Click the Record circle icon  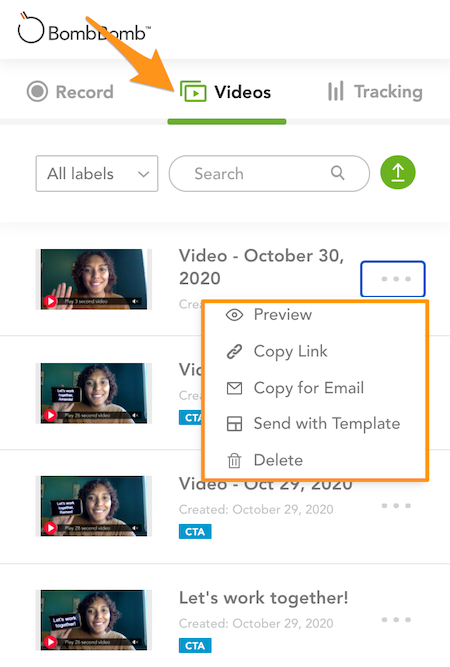[x=37, y=91]
